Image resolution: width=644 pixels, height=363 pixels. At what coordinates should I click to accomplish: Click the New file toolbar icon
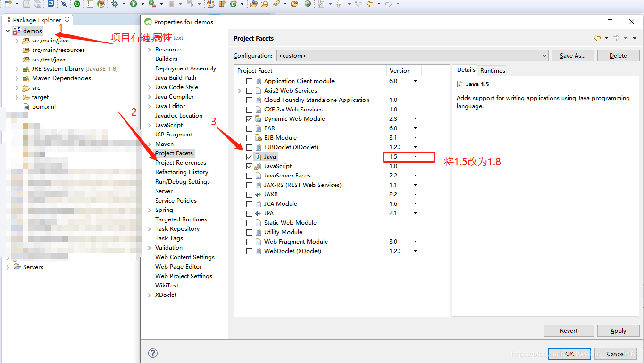(8, 4)
